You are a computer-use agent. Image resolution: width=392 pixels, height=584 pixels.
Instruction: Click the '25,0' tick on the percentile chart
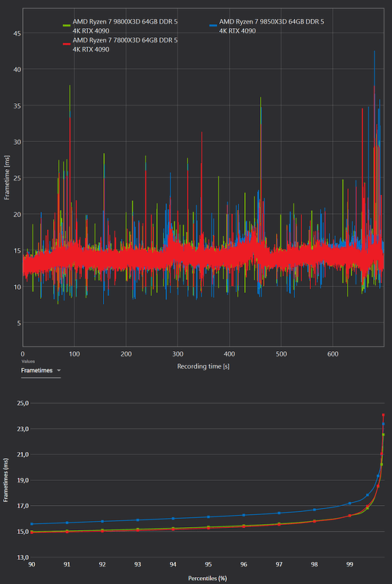pyautogui.click(x=23, y=403)
